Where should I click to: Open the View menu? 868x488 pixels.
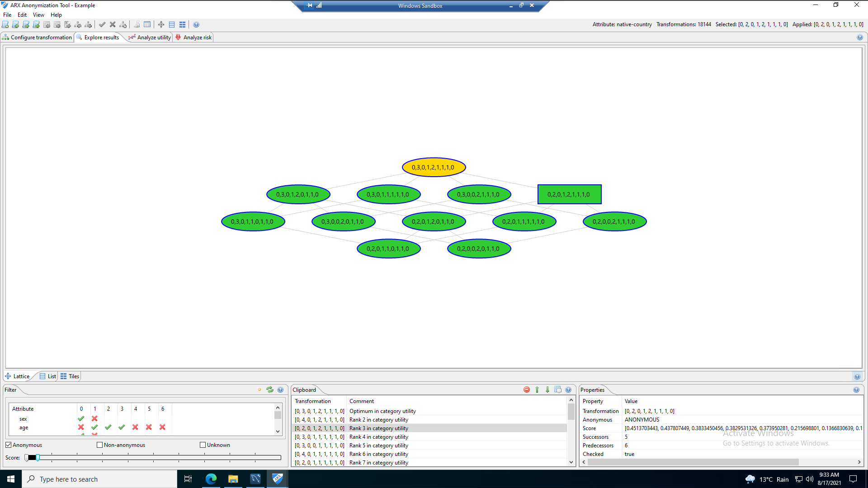tap(38, 15)
